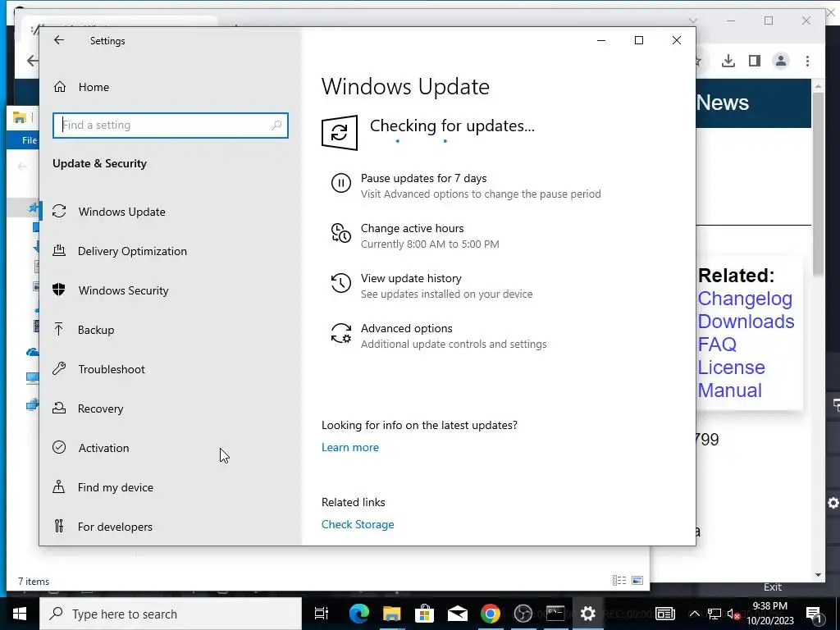Screen dimensions: 840x630
Task: Switch File Explorer to large icons view
Action: (637, 580)
